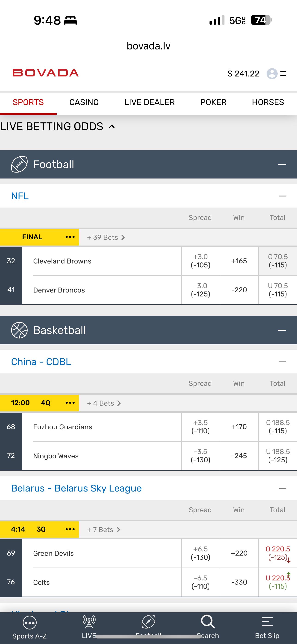
Task: Collapse the China - CDBL league
Action: (x=282, y=362)
